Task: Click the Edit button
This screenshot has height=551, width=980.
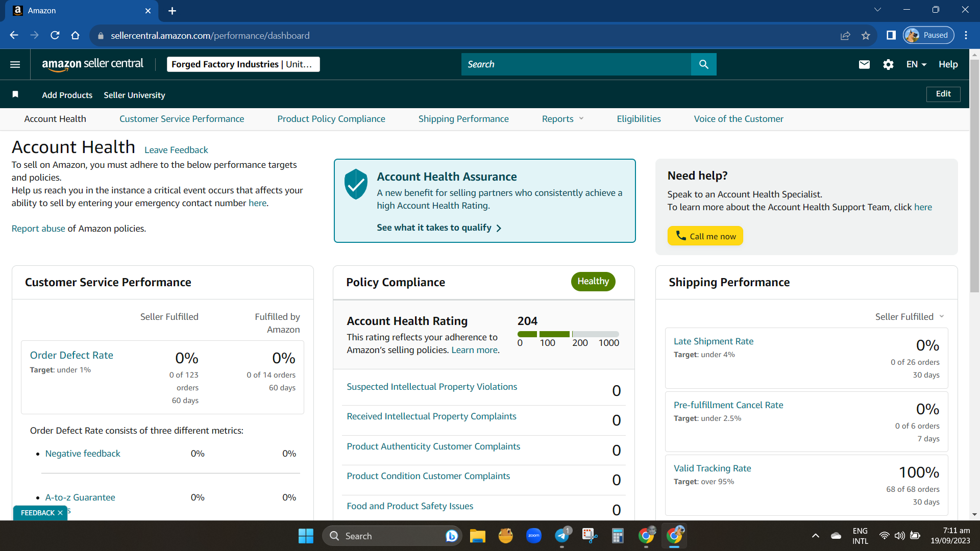Action: point(943,94)
